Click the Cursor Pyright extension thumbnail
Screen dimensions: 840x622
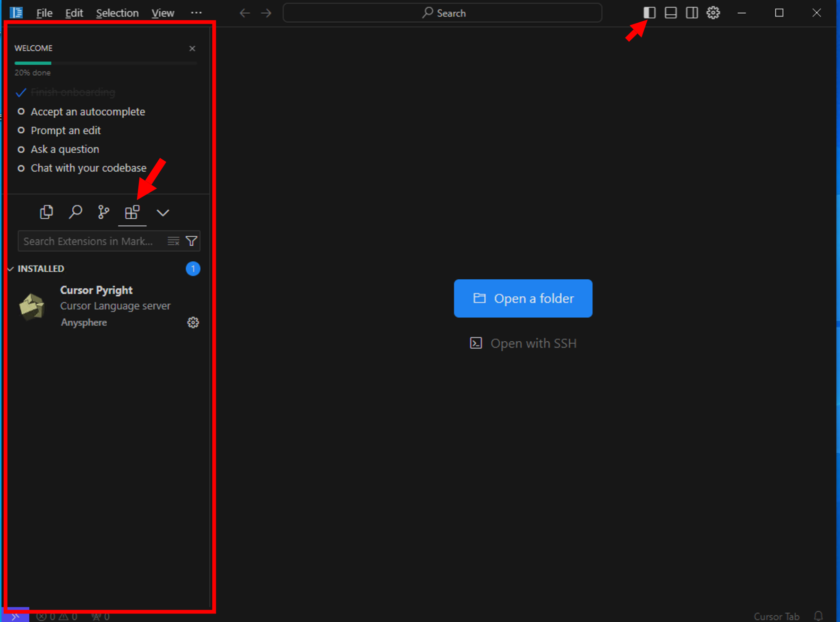click(x=32, y=306)
